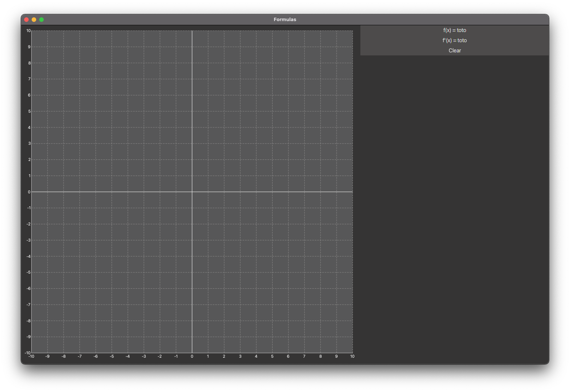Click the y-axis label -7
Image resolution: width=570 pixels, height=392 pixels.
[29, 305]
